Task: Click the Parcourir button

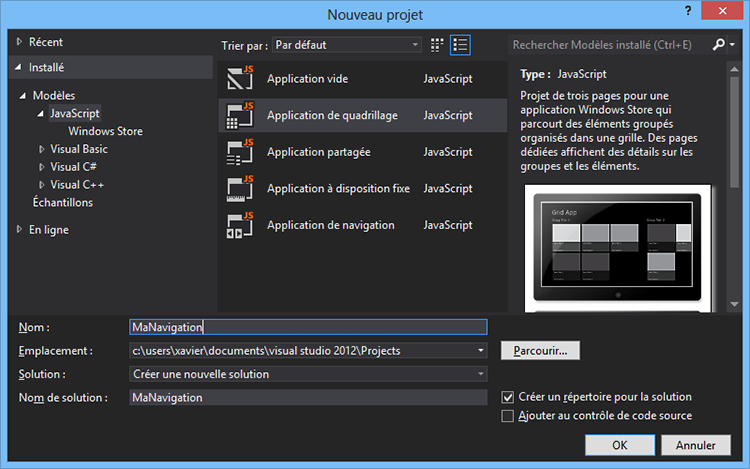Action: 540,350
